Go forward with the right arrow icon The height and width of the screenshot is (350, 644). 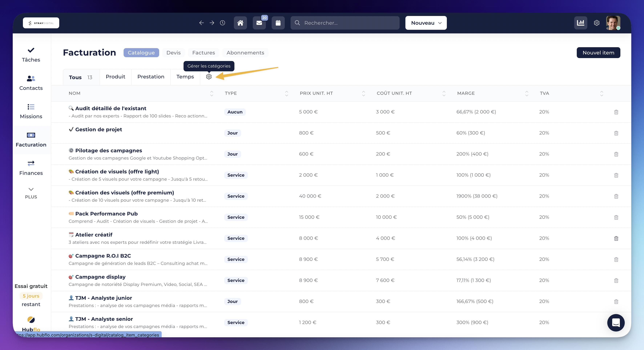212,23
